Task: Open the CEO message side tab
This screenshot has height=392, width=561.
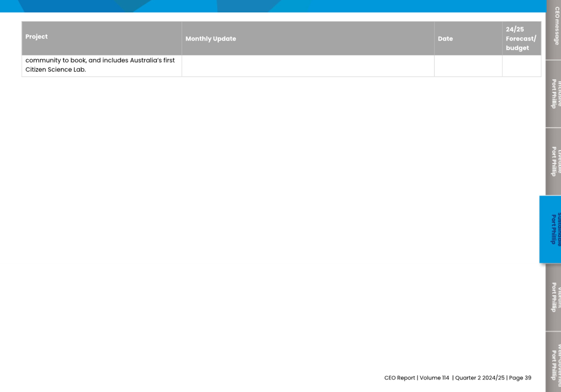Action: coord(554,27)
